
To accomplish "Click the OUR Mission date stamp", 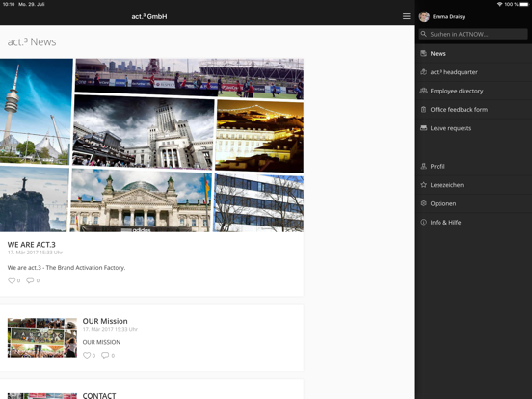I will tap(110, 329).
